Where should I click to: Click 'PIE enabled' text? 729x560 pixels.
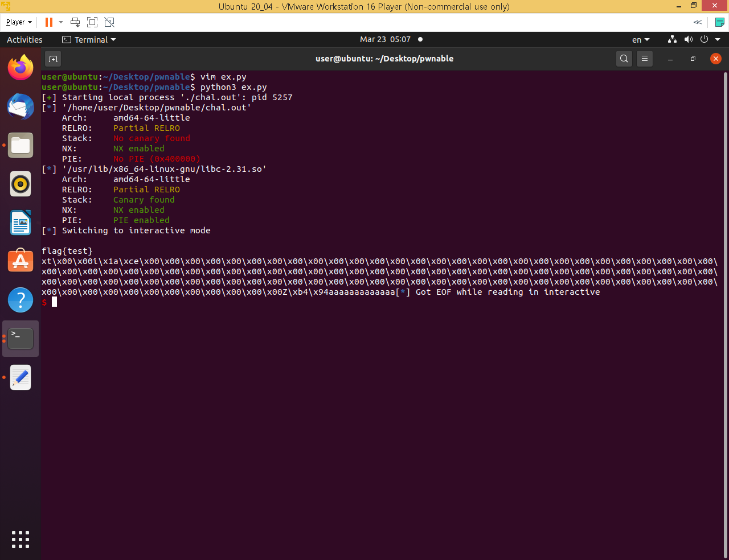coord(141,220)
